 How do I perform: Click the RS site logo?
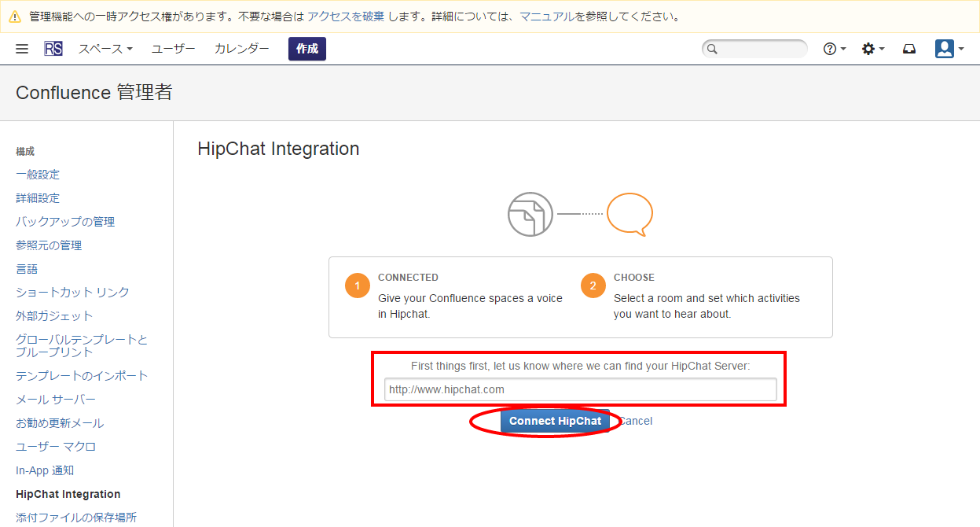point(53,49)
